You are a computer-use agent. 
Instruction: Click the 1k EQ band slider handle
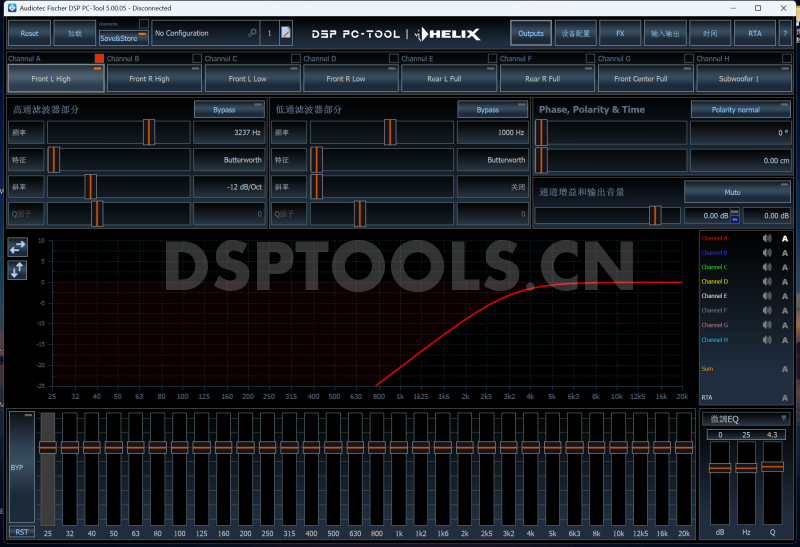click(398, 447)
